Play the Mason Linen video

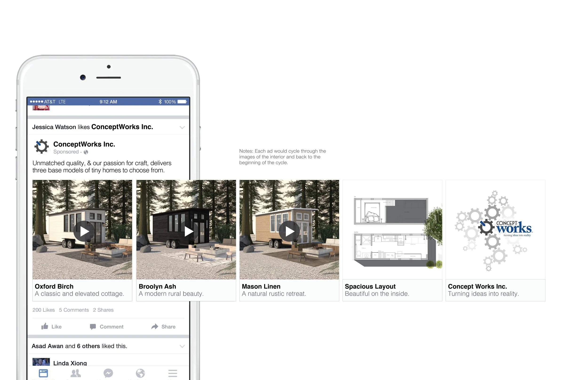click(289, 232)
